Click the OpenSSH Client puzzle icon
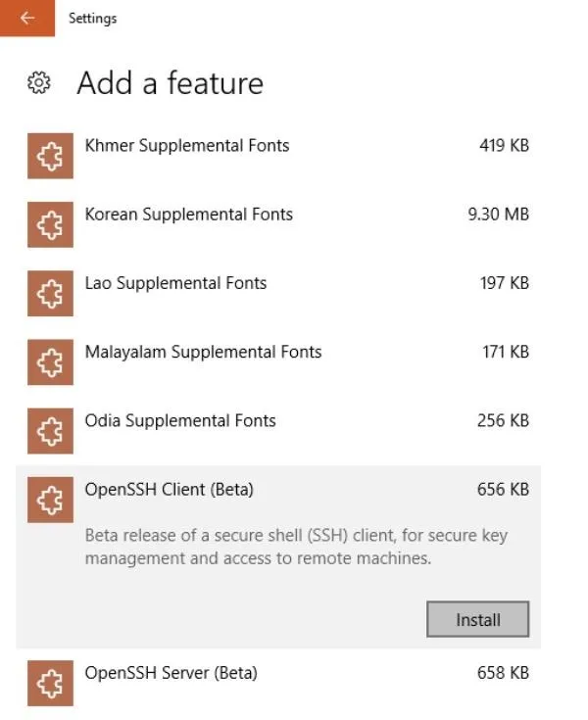 [50, 500]
